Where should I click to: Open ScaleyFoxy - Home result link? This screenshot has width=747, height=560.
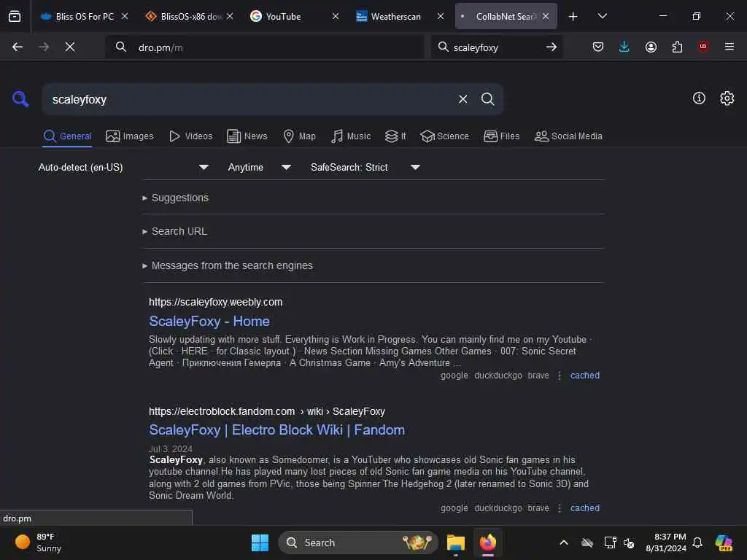pyautogui.click(x=209, y=322)
